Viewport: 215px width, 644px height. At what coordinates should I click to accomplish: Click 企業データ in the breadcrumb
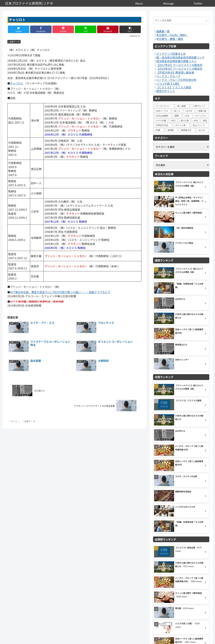[x=29, y=421]
